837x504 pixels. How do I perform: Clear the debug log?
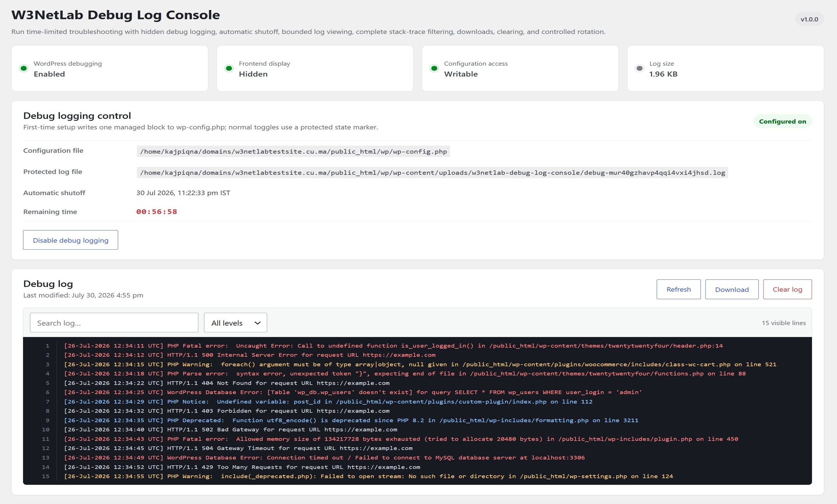pyautogui.click(x=787, y=290)
